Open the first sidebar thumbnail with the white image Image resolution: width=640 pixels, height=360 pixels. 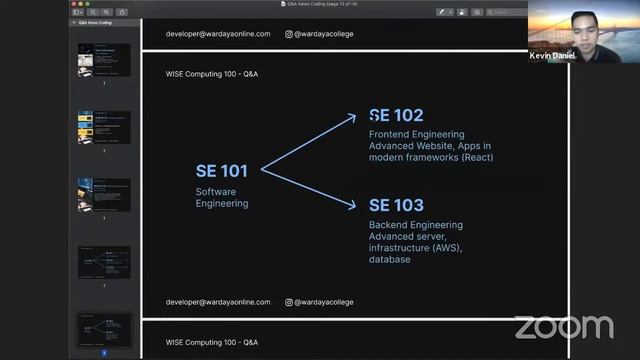(x=104, y=60)
